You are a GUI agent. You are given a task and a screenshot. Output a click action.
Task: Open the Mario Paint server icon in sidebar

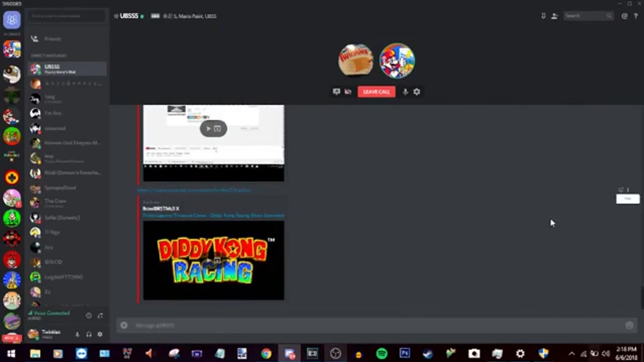[12, 49]
